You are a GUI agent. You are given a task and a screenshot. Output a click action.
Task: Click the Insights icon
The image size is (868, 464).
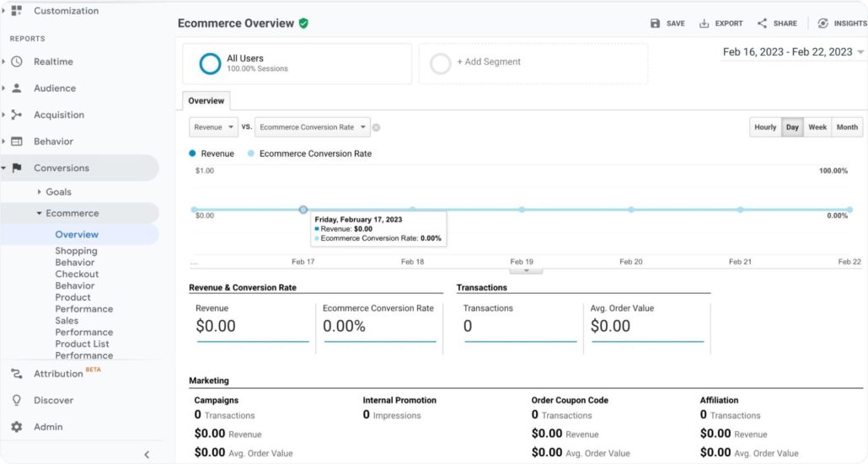click(823, 24)
